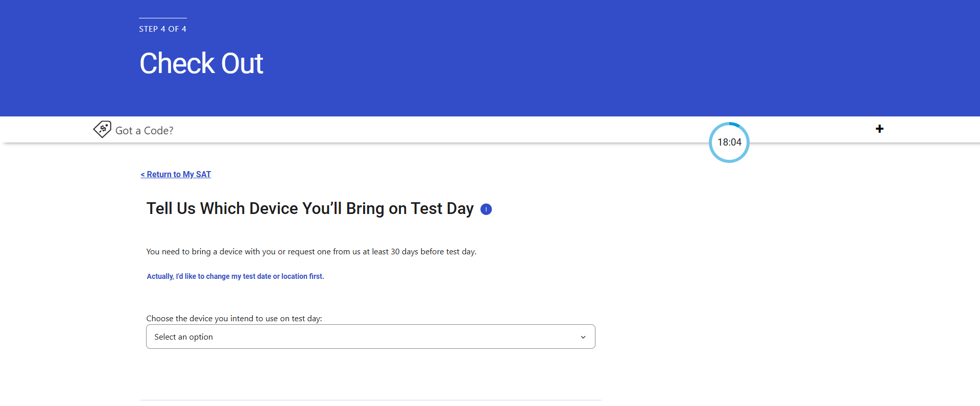Click the "Choose the device" field label
This screenshot has width=980, height=406.
coord(234,319)
